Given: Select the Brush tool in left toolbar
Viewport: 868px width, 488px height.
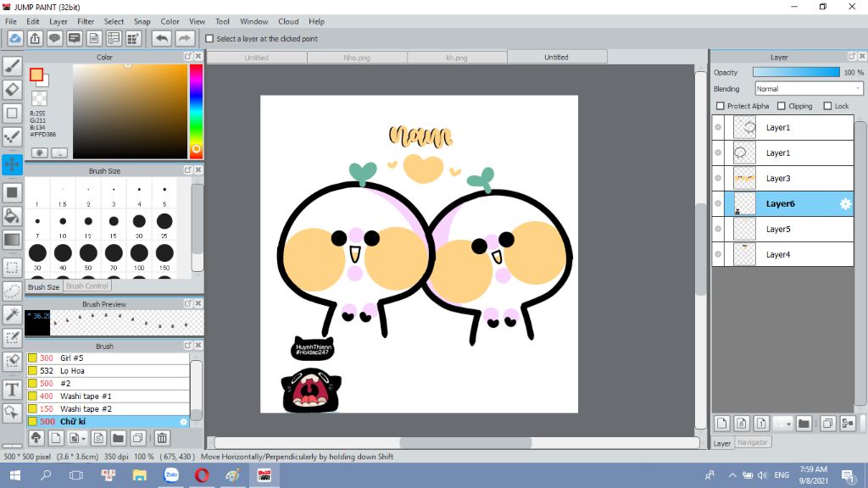Looking at the screenshot, I should pos(13,65).
